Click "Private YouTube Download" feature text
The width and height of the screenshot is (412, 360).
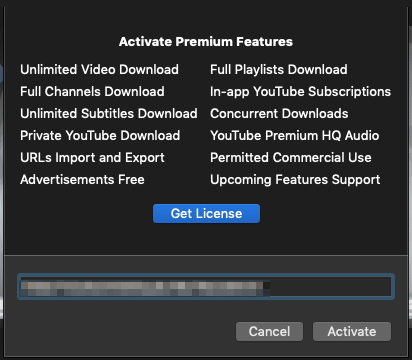point(100,136)
